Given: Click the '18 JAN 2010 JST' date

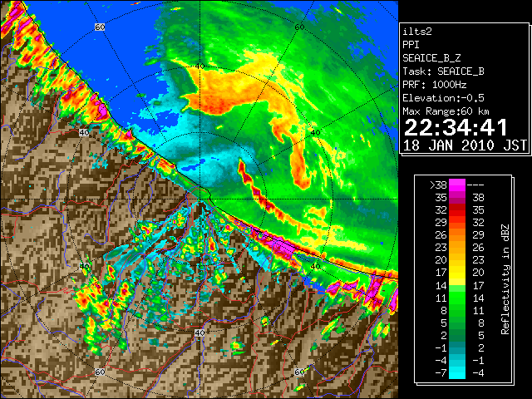Looking at the screenshot, I should [x=465, y=145].
